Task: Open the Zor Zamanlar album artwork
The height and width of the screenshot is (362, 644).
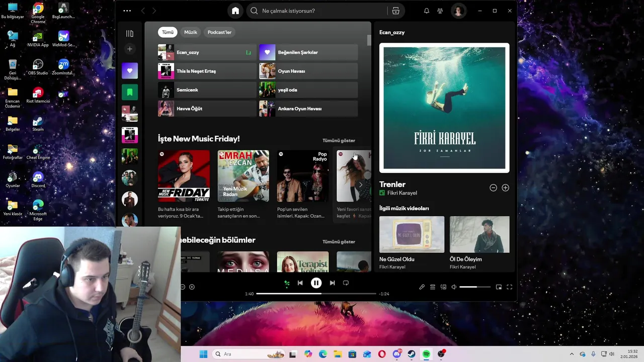Action: pos(444,108)
